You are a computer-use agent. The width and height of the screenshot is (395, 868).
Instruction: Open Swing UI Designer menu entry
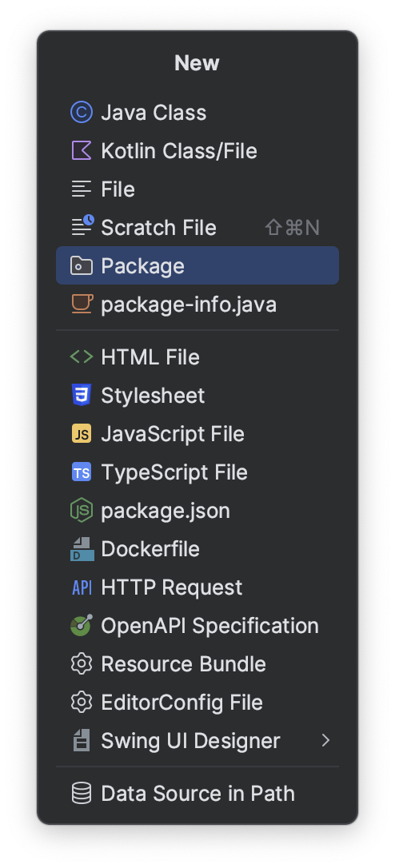[197, 741]
